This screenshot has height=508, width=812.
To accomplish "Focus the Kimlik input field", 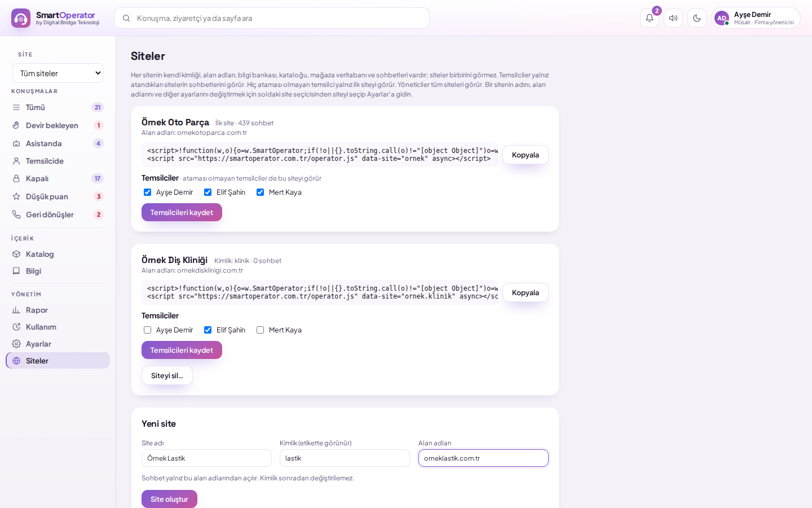I will [x=345, y=458].
